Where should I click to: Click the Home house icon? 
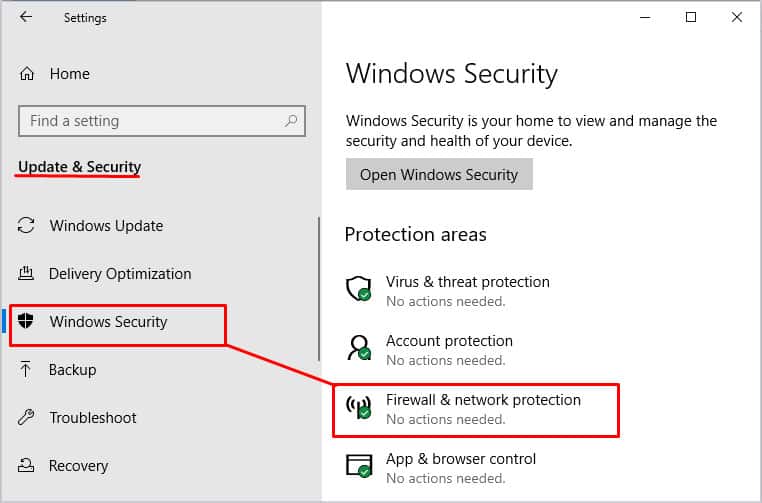coord(27,74)
